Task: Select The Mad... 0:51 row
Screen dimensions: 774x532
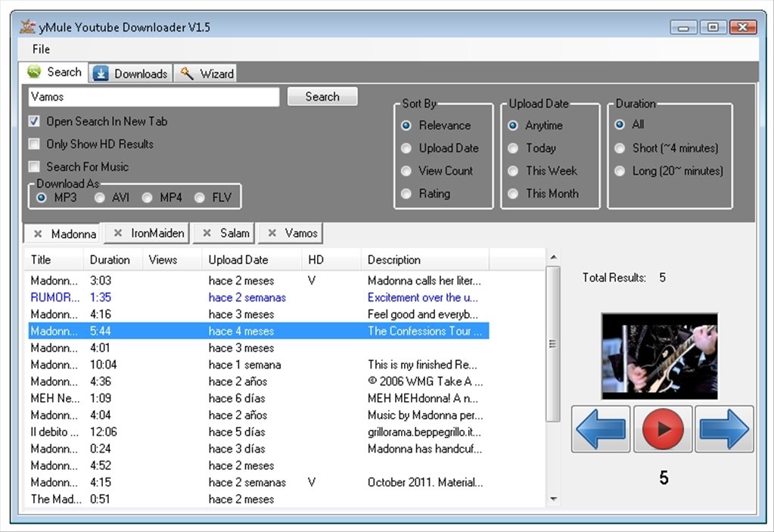Action: (259, 499)
